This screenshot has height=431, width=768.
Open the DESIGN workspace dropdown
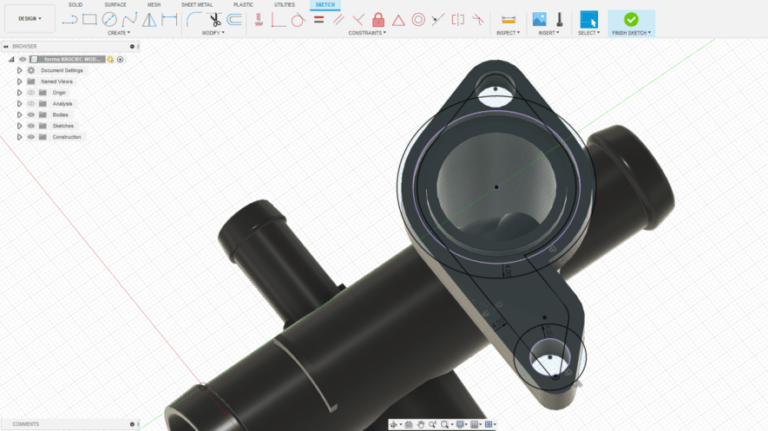pos(29,18)
